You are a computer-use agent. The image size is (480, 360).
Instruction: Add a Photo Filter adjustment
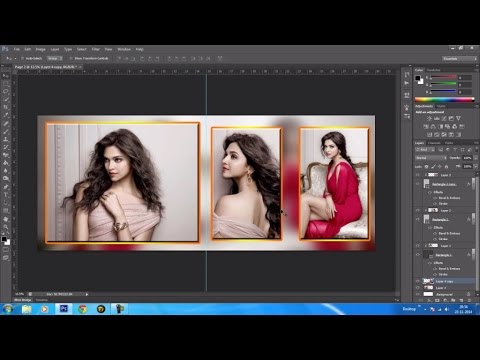coord(447,127)
